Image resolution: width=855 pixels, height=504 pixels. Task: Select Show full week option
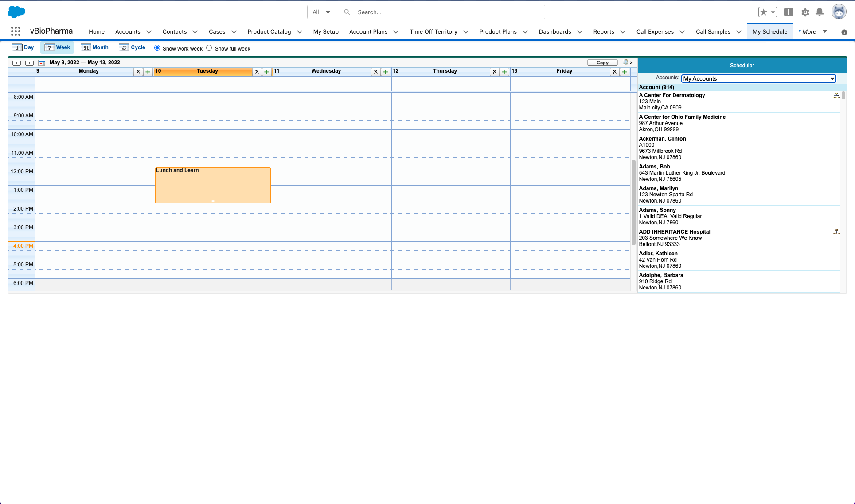[209, 48]
